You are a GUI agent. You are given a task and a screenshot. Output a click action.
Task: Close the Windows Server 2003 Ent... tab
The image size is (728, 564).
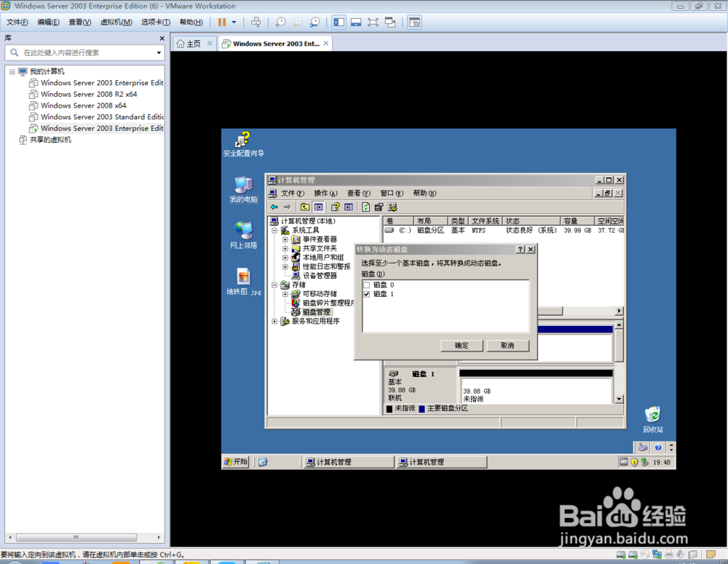pos(326,43)
